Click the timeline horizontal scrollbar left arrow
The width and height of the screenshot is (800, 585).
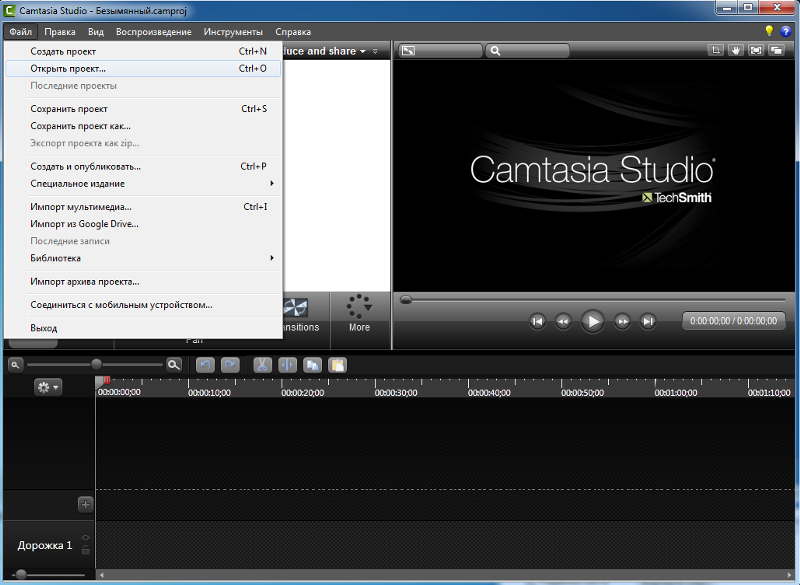102,575
